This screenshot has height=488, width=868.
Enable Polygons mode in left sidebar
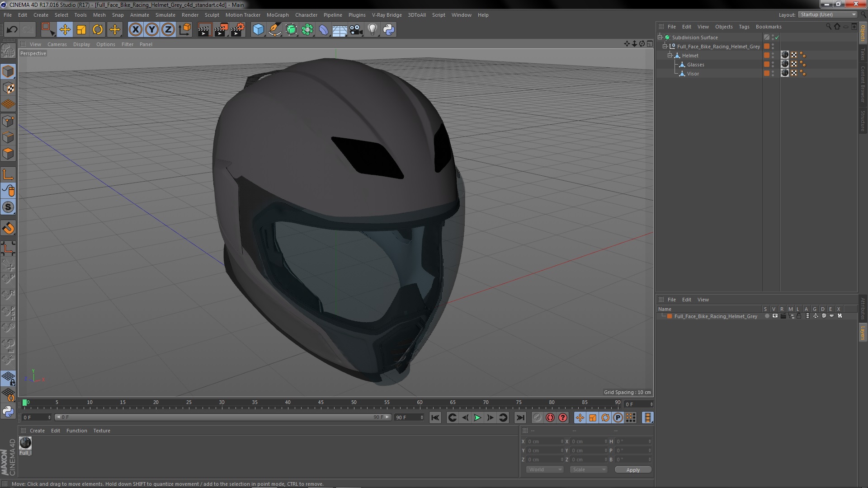click(x=8, y=154)
